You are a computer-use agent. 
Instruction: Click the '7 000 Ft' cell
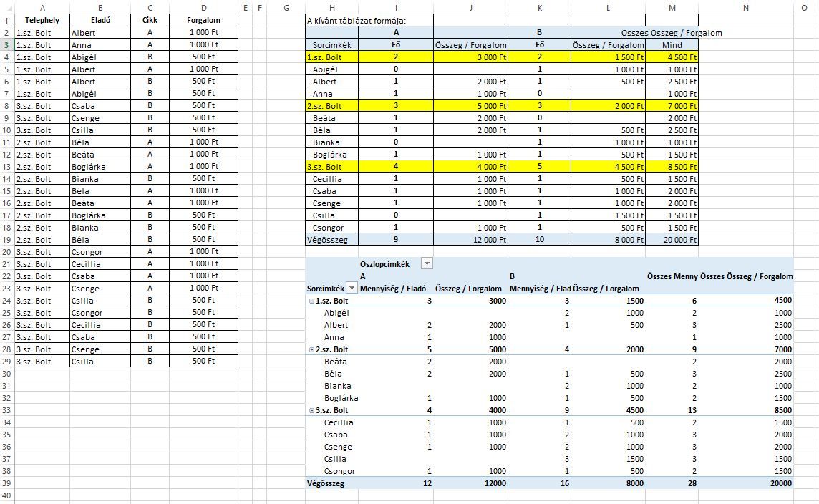tap(672, 105)
